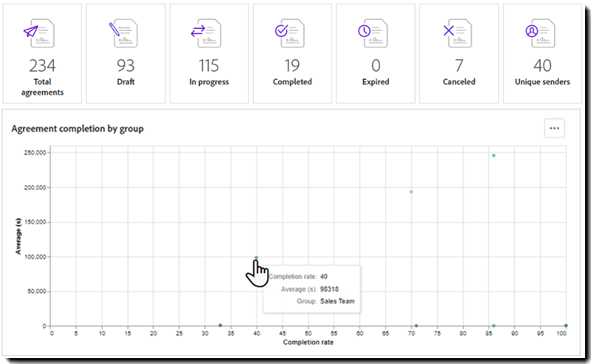Image resolution: width=591 pixels, height=364 pixels.
Task: Click the Completed checkmark document icon
Action: click(292, 32)
